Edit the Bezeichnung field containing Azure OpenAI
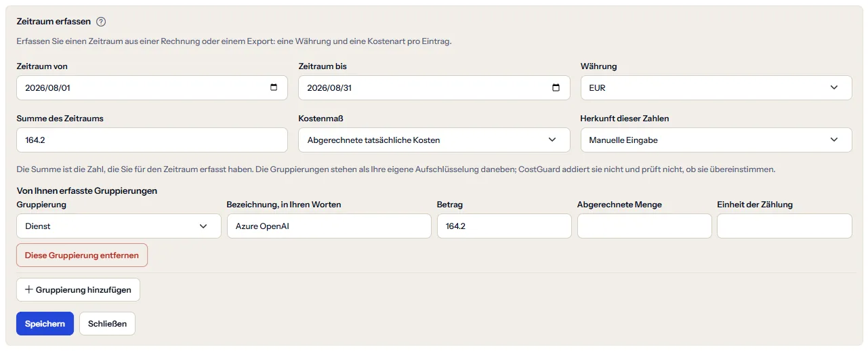This screenshot has width=868, height=351. click(x=329, y=226)
